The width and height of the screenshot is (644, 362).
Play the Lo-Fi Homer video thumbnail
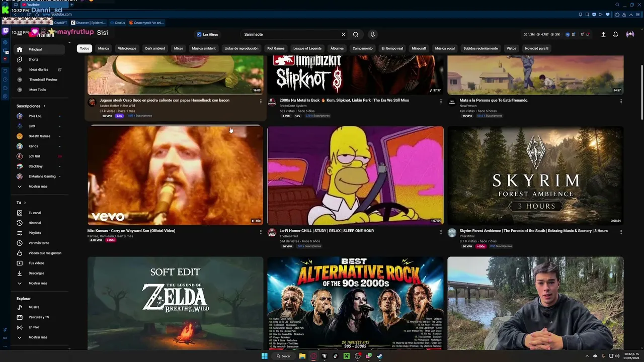(x=355, y=175)
